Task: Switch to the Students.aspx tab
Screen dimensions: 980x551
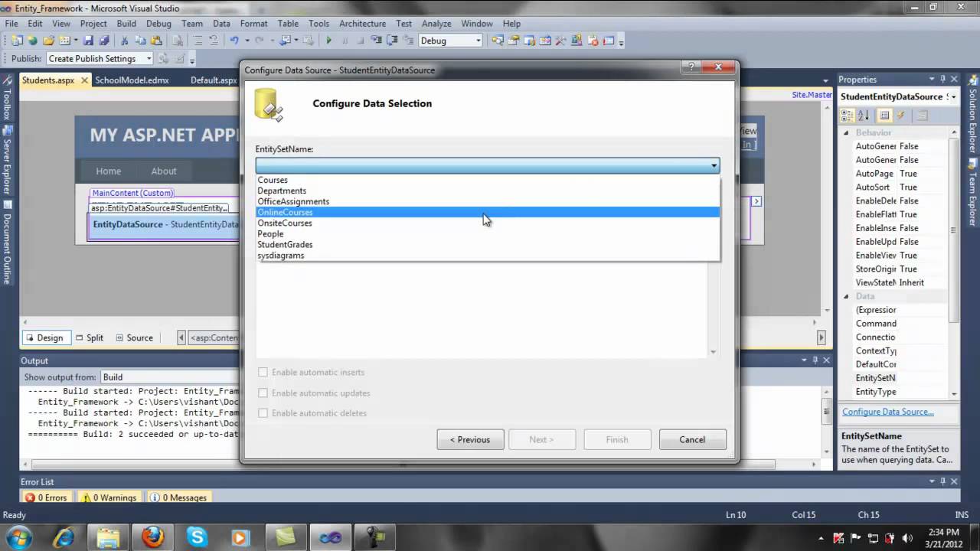Action: [48, 80]
